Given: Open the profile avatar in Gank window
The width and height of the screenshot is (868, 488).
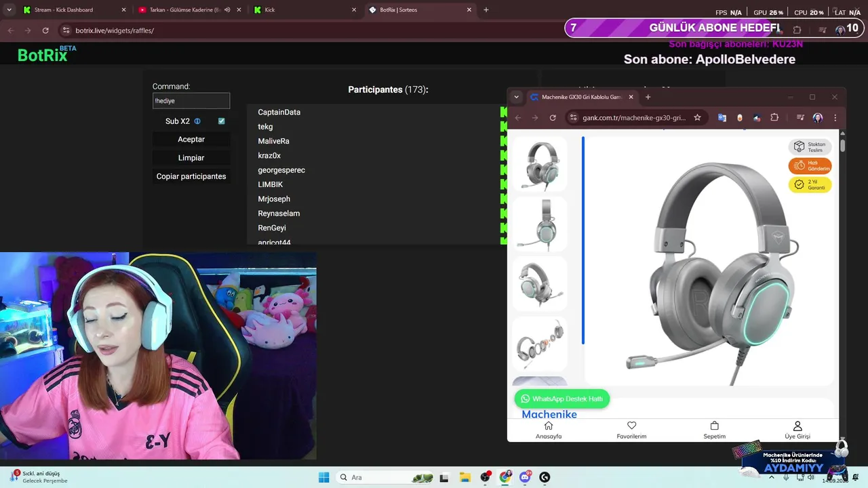Looking at the screenshot, I should pos(818,117).
